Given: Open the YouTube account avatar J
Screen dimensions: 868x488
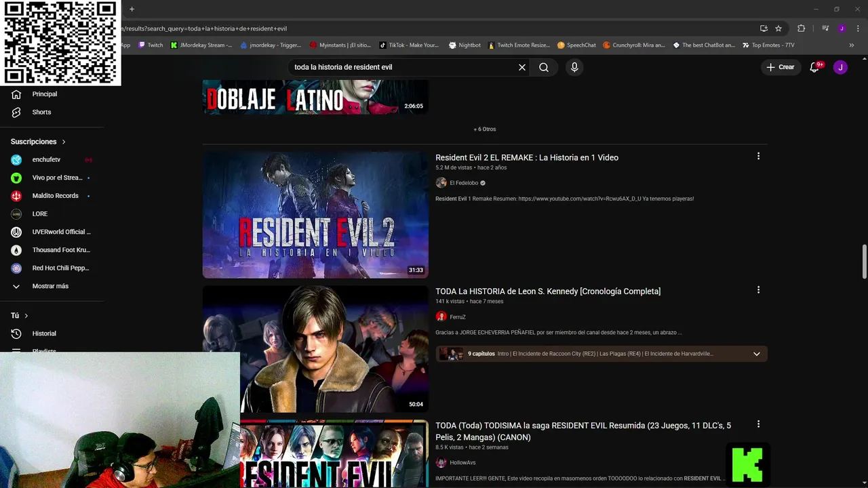Looking at the screenshot, I should point(840,67).
